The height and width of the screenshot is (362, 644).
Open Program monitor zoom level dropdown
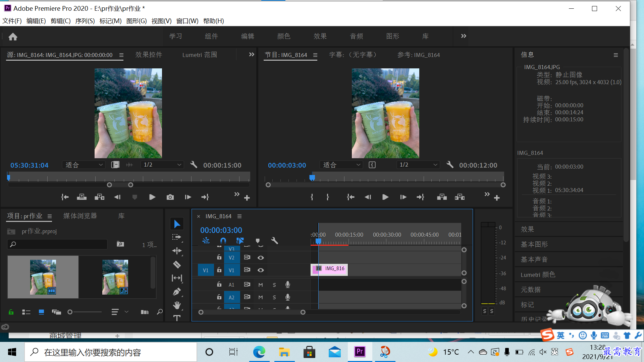click(x=341, y=165)
